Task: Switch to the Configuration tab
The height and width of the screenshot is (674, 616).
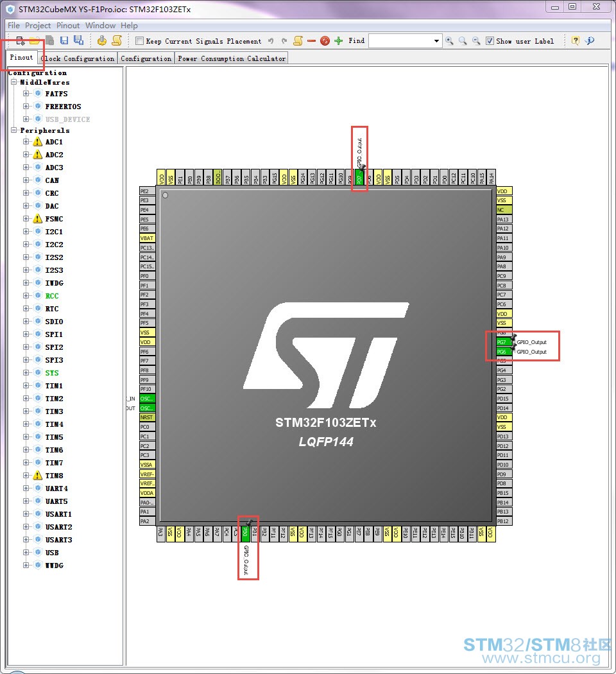Action: 146,58
